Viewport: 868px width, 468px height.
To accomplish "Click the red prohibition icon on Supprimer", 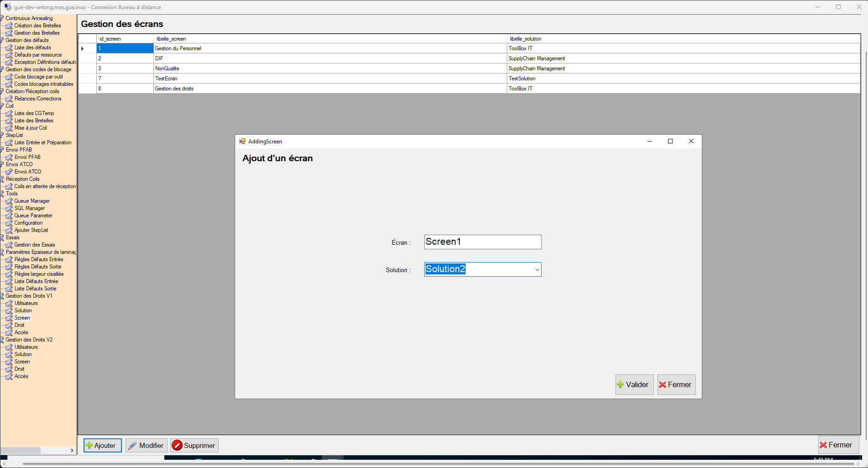I will (x=177, y=445).
